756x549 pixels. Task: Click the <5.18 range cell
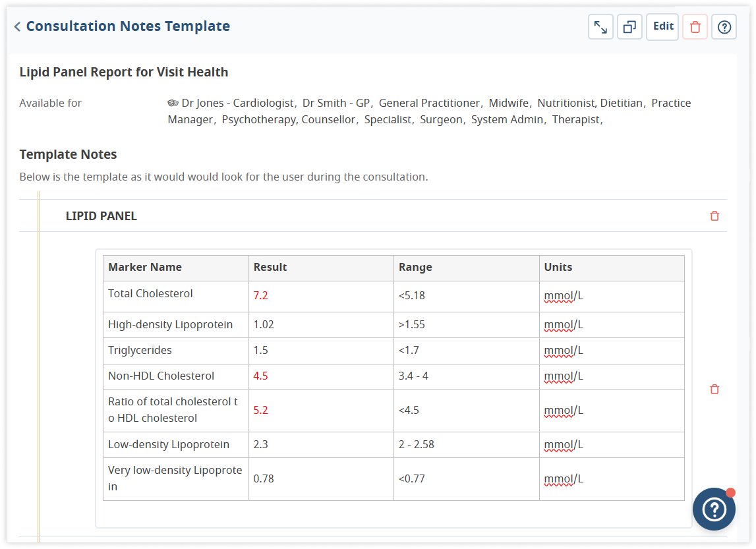pyautogui.click(x=466, y=296)
